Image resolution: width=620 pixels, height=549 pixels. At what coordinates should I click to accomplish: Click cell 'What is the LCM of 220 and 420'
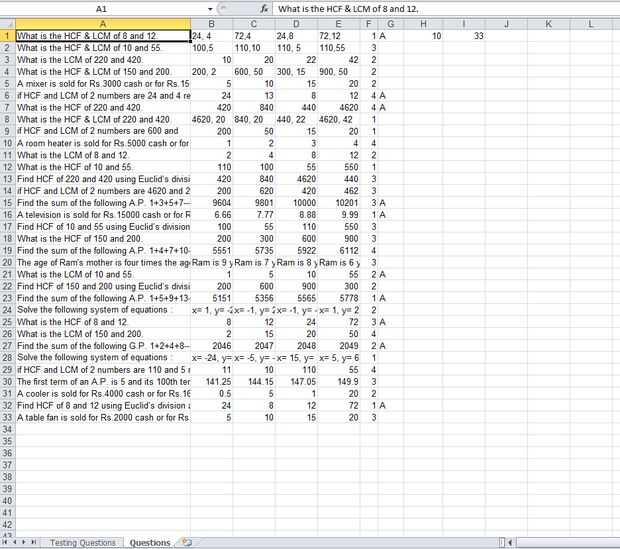(103, 60)
